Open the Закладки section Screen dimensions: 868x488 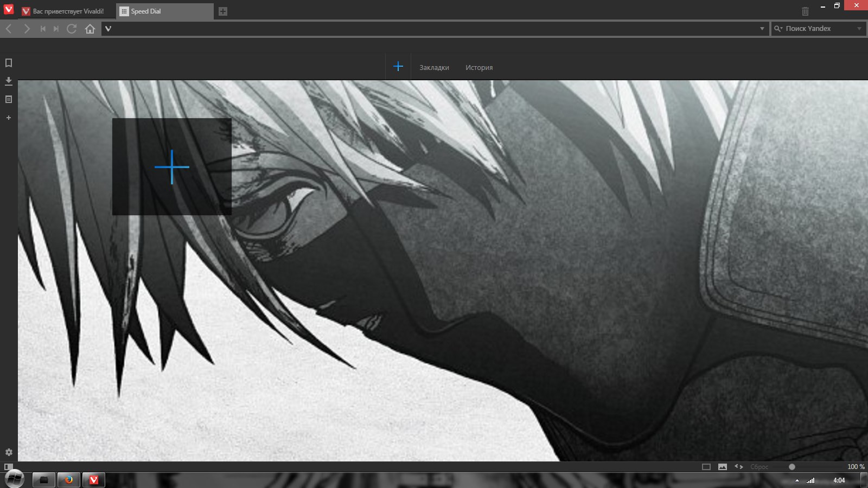434,67
